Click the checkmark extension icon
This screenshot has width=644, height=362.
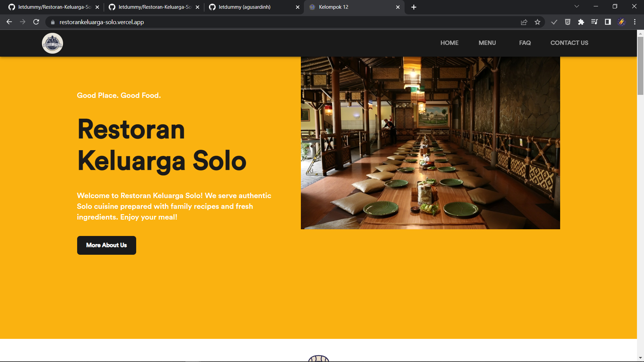point(554,22)
